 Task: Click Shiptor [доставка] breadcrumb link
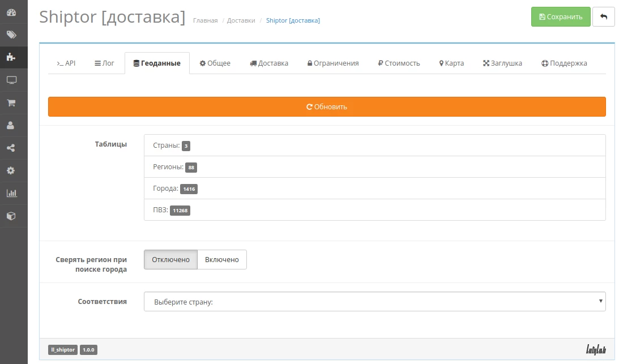tap(293, 20)
